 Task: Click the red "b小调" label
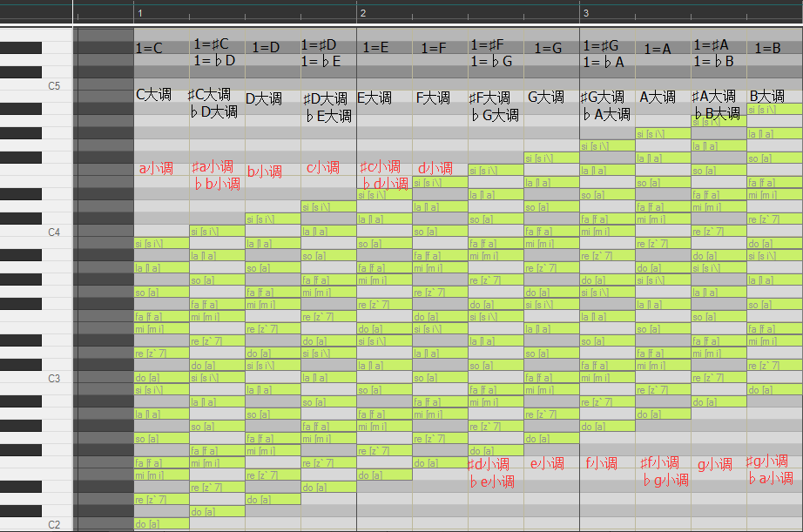coord(265,171)
